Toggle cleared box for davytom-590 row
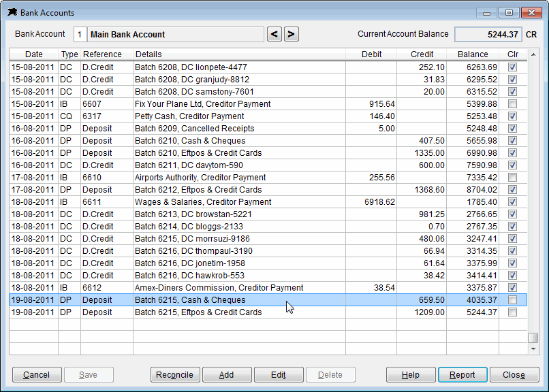The height and width of the screenshot is (392, 549). [x=513, y=165]
